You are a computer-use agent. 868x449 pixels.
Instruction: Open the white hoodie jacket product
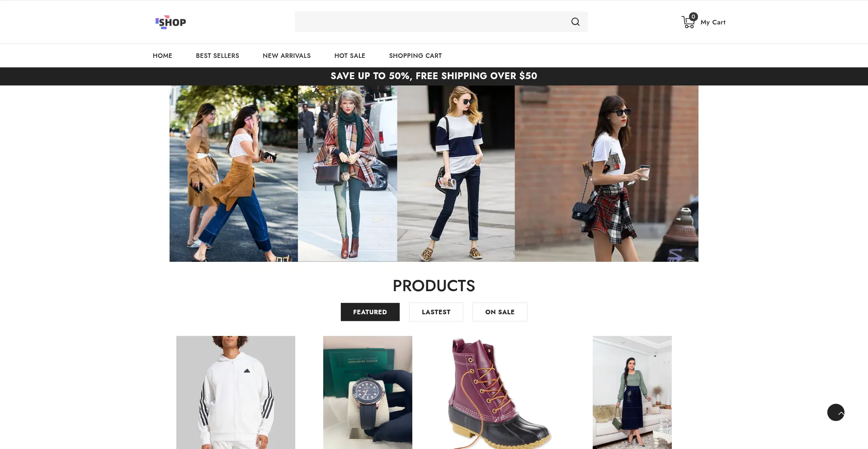coord(236,392)
